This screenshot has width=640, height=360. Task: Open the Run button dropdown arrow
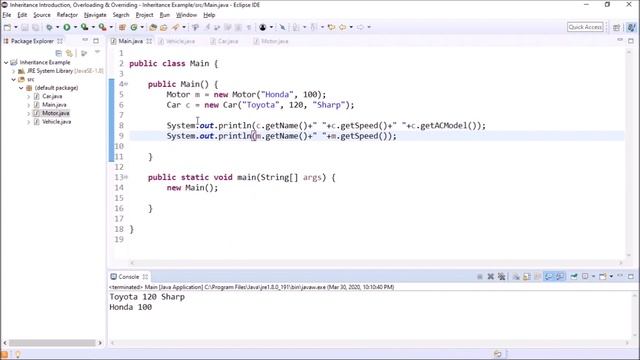(x=75, y=27)
